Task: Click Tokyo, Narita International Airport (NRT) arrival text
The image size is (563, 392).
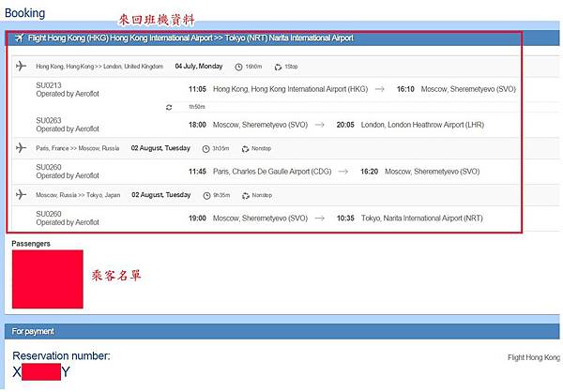Action: pos(422,219)
